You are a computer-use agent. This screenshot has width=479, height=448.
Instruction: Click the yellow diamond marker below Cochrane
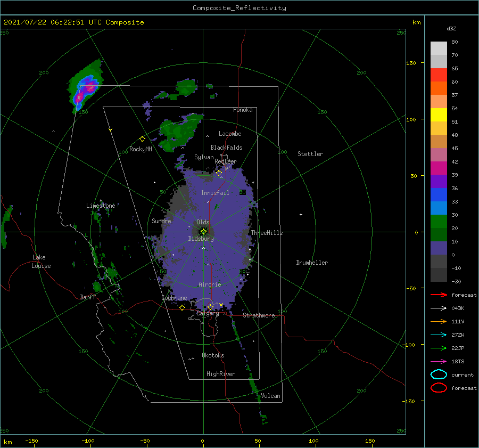pyautogui.click(x=182, y=308)
